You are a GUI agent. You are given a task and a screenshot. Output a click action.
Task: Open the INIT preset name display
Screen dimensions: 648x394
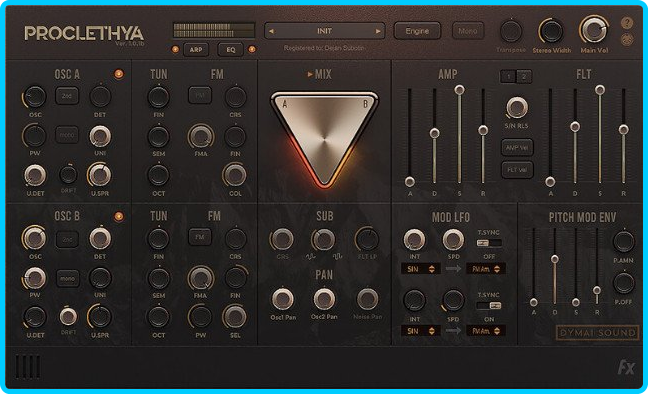(324, 31)
